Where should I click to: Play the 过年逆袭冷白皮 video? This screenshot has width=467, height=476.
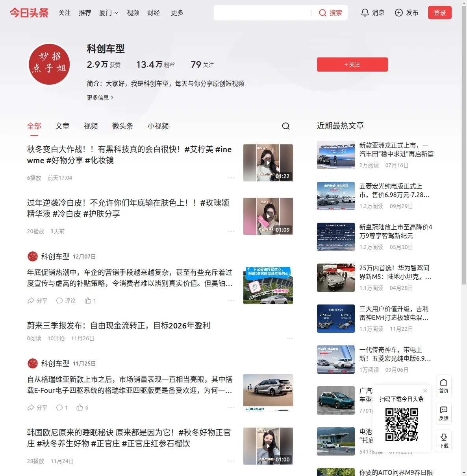268,216
